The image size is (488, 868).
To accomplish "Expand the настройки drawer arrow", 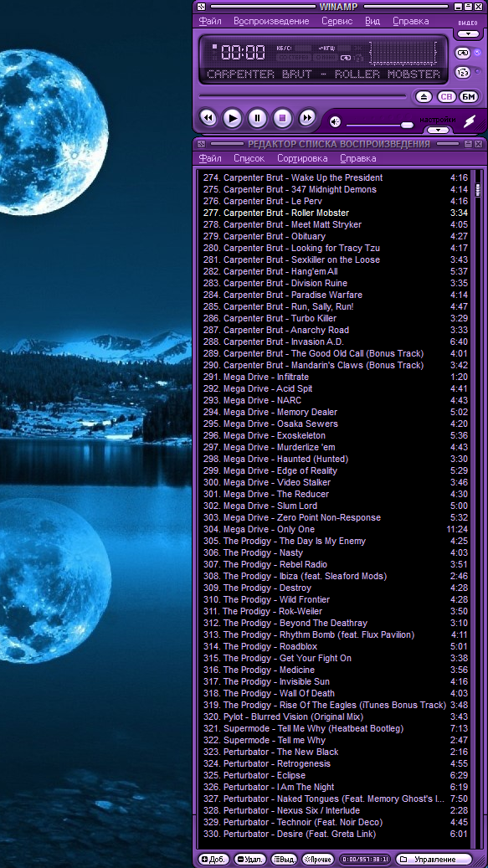I will click(x=439, y=131).
